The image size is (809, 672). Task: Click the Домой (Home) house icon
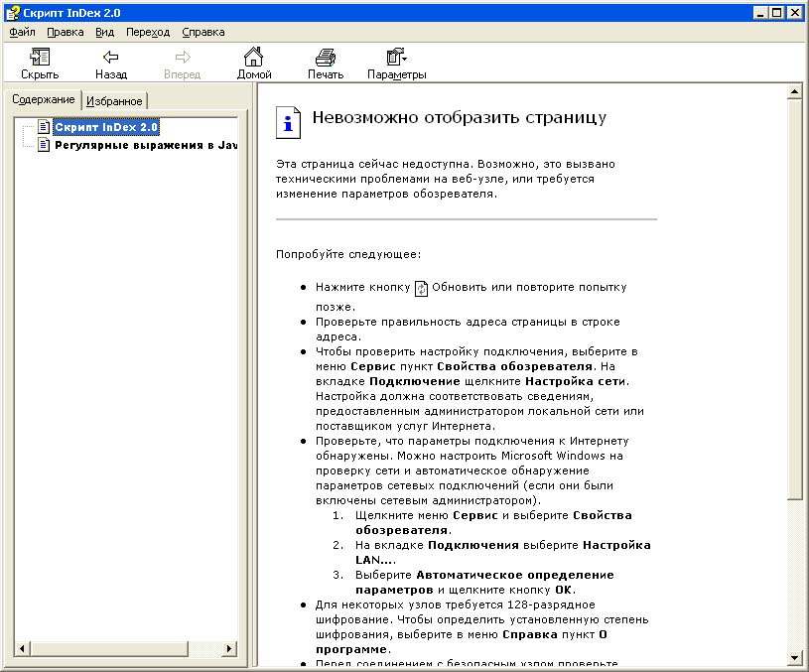pos(253,57)
